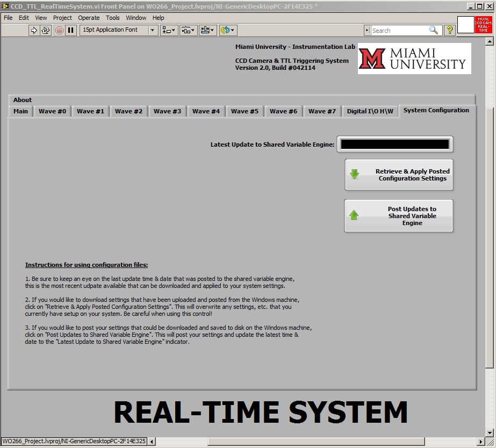496x448 pixels.
Task: Click the black Latest Update indicator field
Action: point(395,144)
